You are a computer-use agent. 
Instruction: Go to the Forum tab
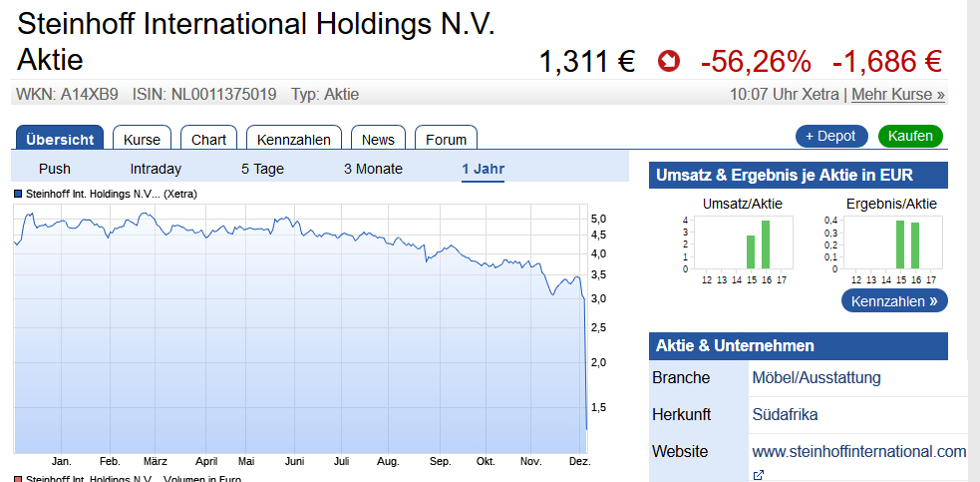tap(446, 140)
